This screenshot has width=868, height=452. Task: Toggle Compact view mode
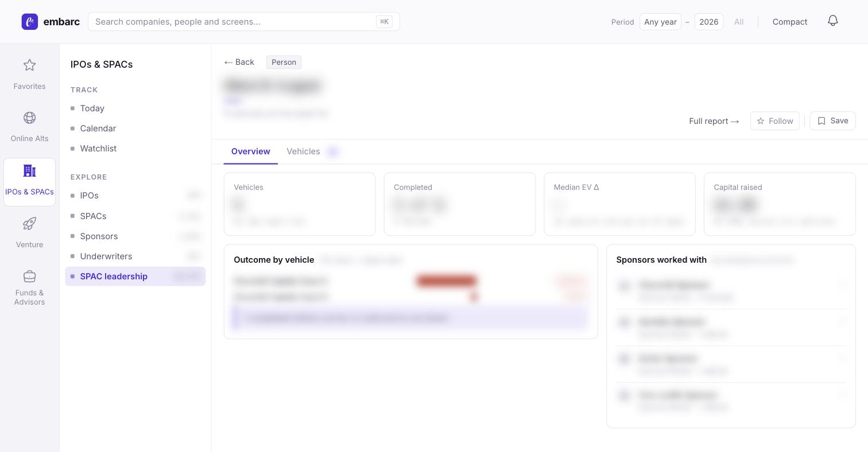[x=790, y=22]
